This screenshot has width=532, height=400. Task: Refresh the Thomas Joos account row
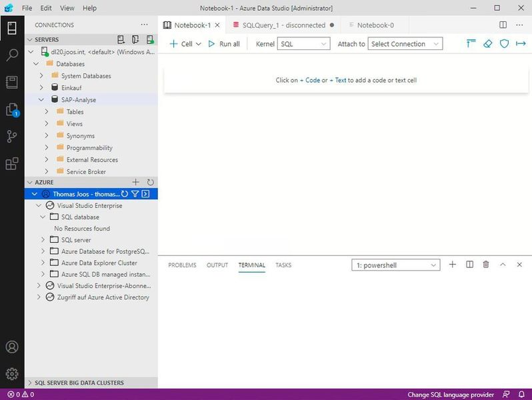pyautogui.click(x=125, y=194)
